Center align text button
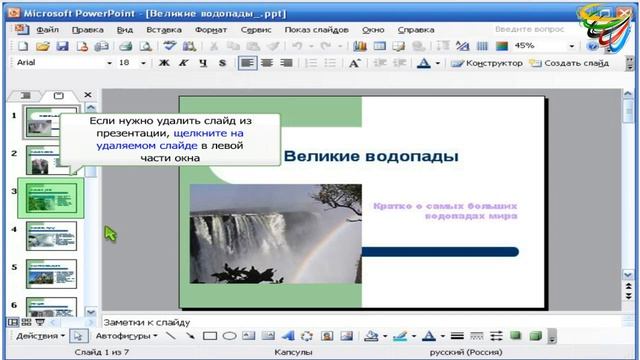The width and height of the screenshot is (640, 360). pyautogui.click(x=267, y=63)
